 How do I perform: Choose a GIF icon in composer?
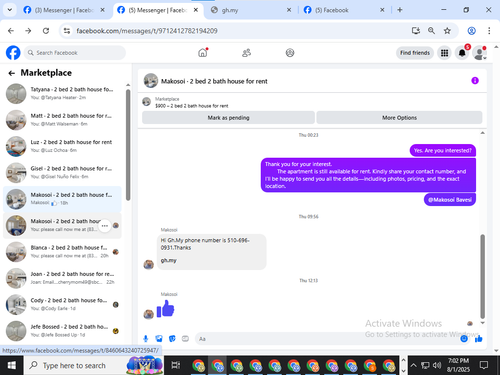click(185, 339)
